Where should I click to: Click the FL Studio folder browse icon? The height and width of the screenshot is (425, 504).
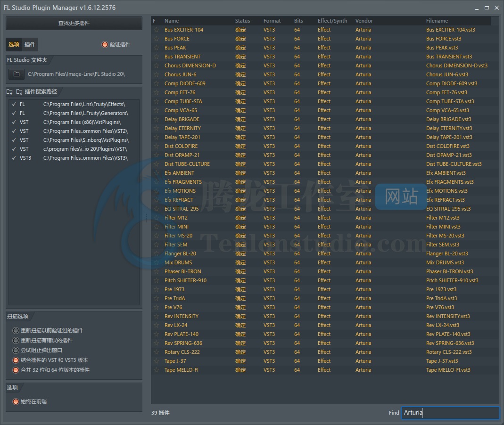coord(17,74)
